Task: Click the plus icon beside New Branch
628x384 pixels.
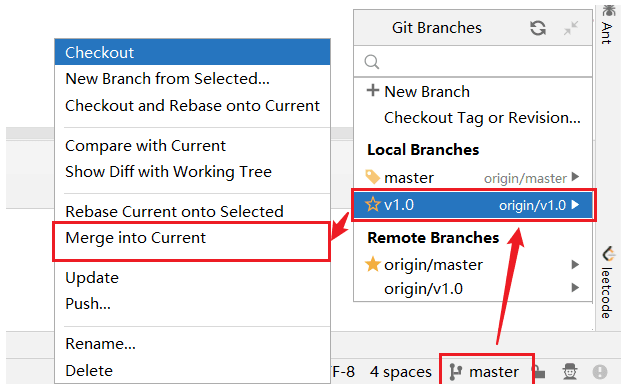Action: (x=372, y=90)
